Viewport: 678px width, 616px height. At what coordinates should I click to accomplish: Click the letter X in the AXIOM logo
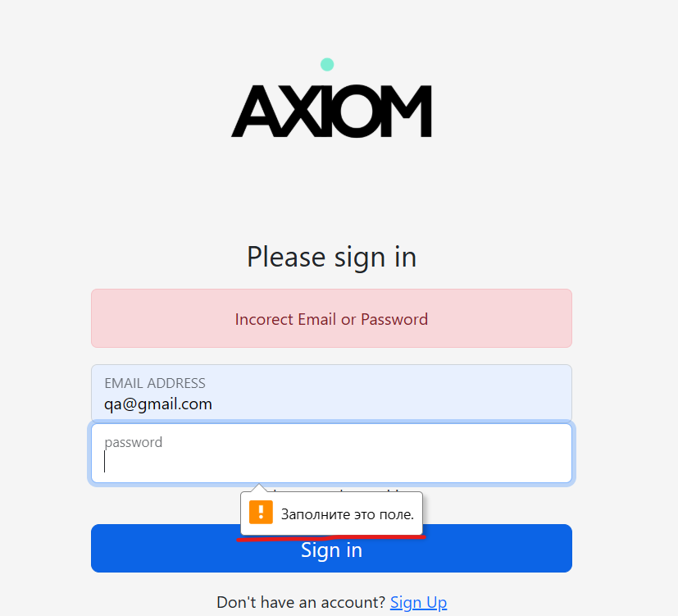pos(303,112)
